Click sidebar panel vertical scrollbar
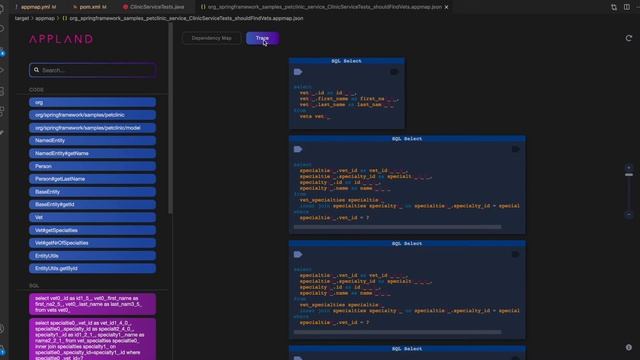This screenshot has width=640, height=360. coord(170,118)
